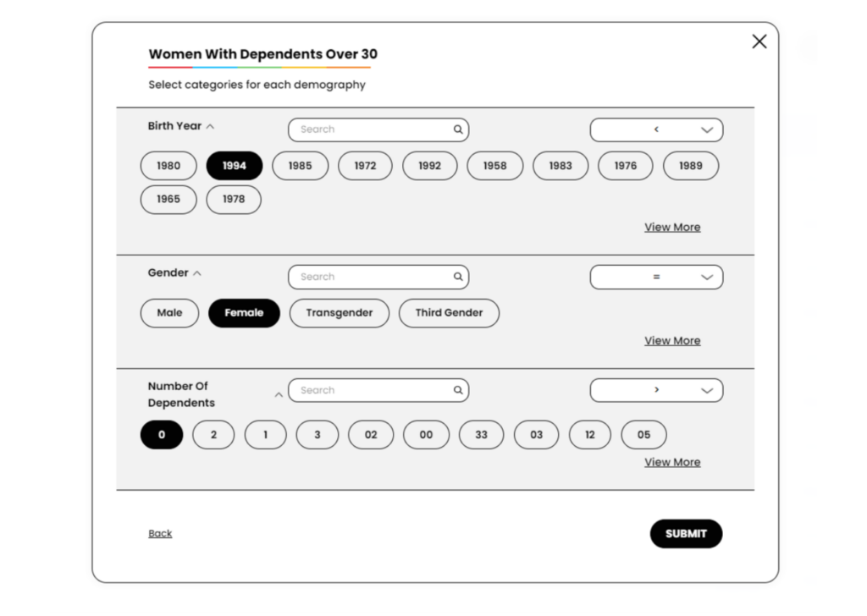Close the dialog with the X icon
This screenshot has width=867, height=616.
(759, 41)
